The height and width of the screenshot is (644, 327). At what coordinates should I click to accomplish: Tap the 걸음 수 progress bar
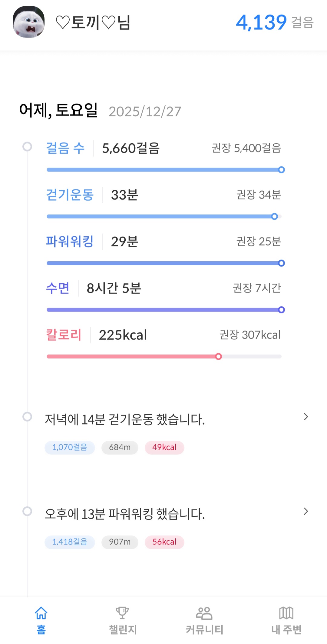click(163, 170)
